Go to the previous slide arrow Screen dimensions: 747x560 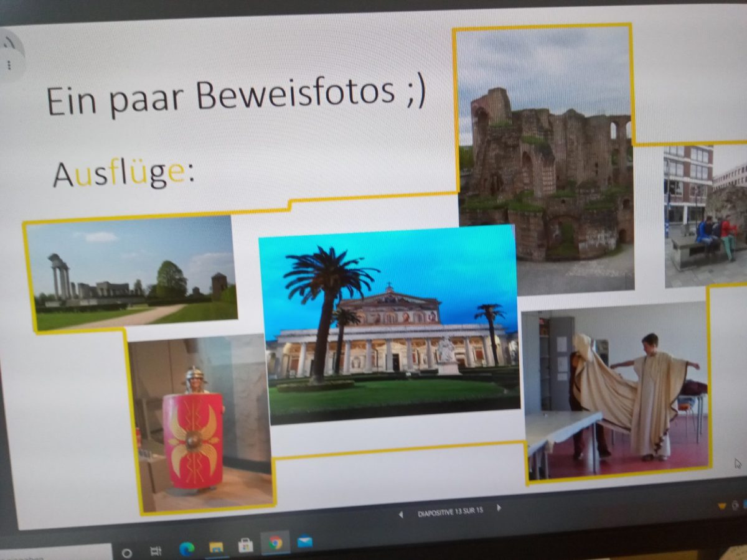point(400,514)
